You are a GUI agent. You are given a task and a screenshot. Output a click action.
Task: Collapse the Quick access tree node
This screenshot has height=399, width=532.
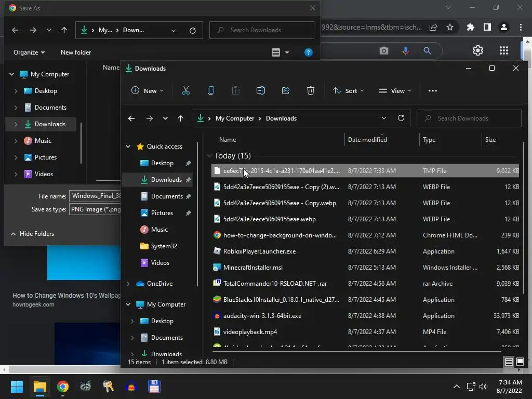[x=128, y=146]
